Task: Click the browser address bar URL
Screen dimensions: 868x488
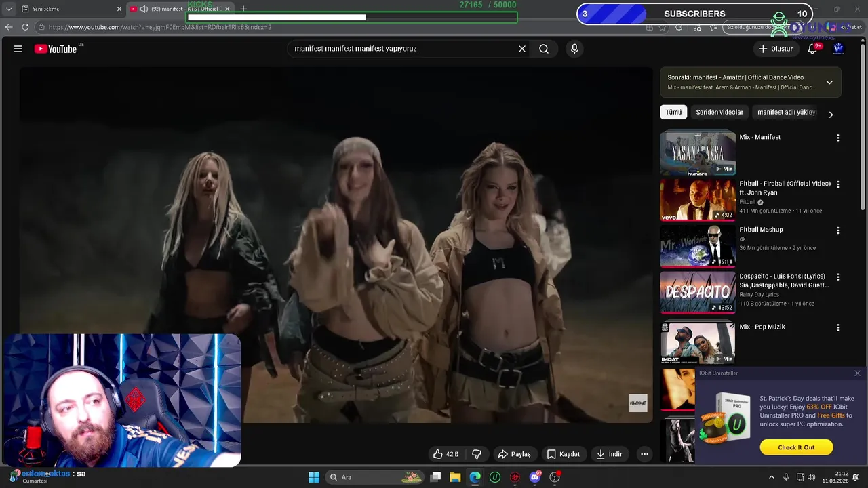Action: point(160,27)
